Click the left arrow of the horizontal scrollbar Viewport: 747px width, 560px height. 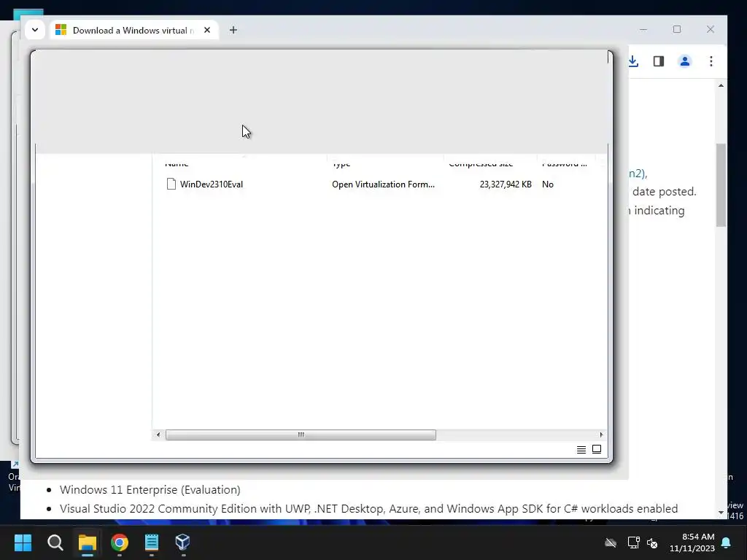coord(158,435)
